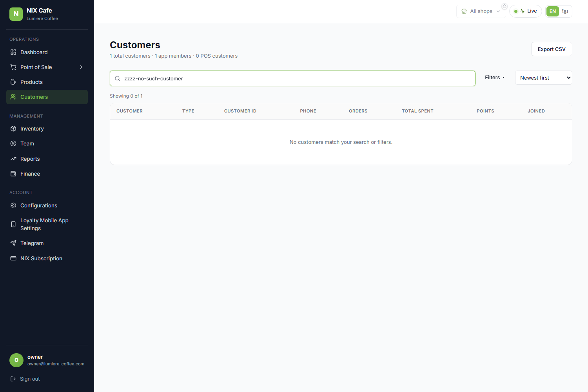
Task: Click the Inventory box icon
Action: pos(13,129)
